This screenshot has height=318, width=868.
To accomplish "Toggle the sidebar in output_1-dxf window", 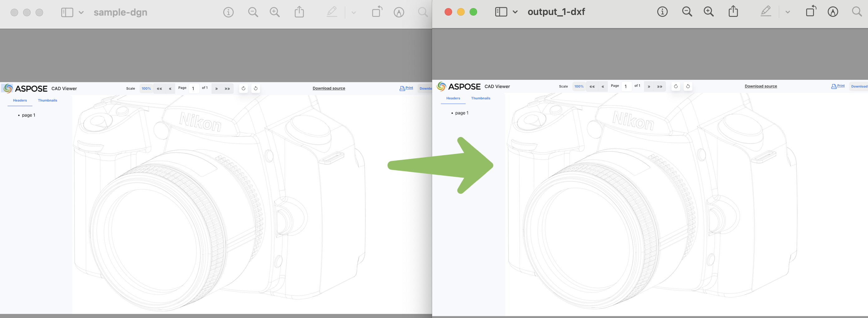I will [501, 12].
